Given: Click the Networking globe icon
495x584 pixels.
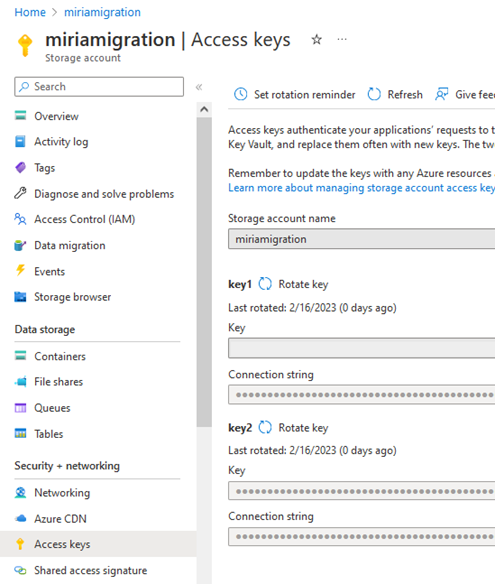Looking at the screenshot, I should coord(20,492).
